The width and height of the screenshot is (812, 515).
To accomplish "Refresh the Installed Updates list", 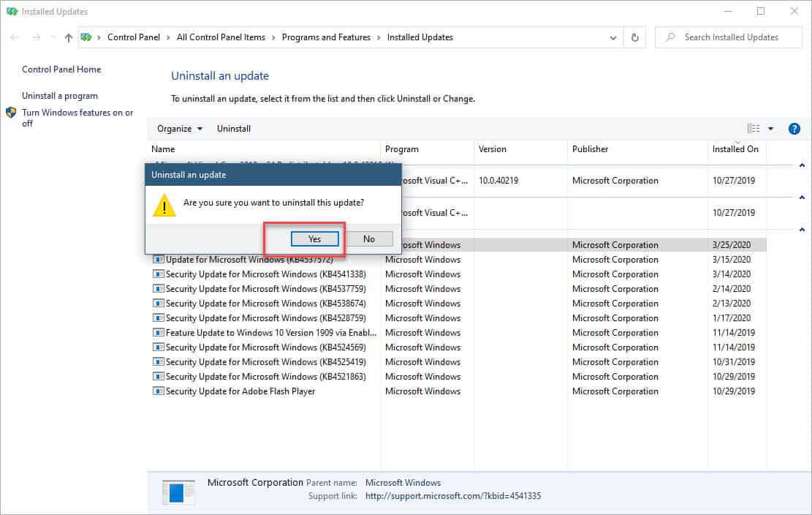I will (x=635, y=37).
